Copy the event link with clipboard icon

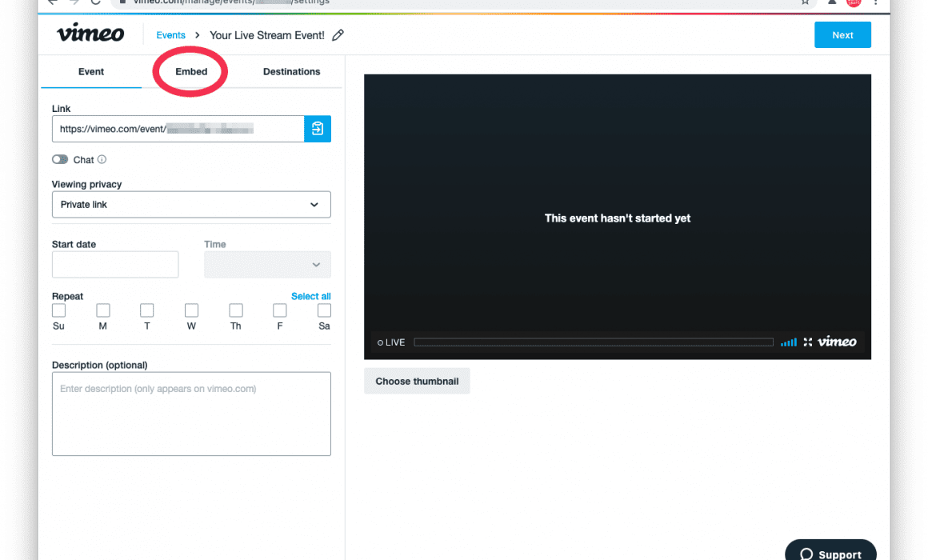(318, 129)
